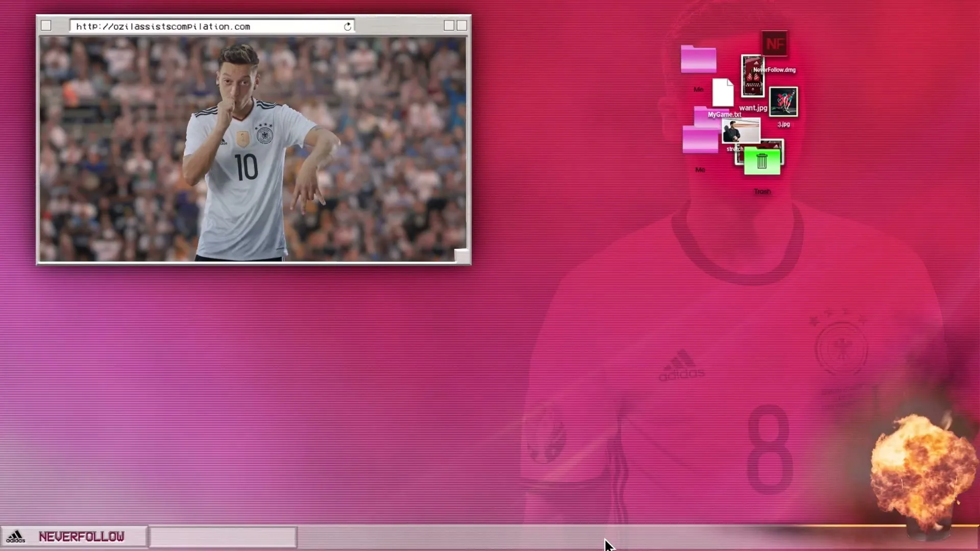Select the stretch photo of man in black
The height and width of the screenshot is (551, 980).
741,131
